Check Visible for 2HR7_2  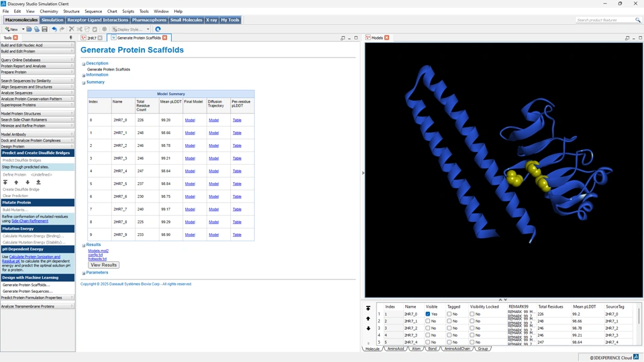click(x=427, y=328)
